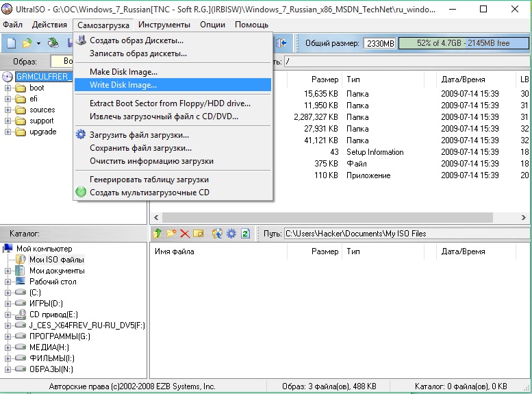Click the (C:) drive icon
The height and width of the screenshot is (394, 532).
pos(21,292)
